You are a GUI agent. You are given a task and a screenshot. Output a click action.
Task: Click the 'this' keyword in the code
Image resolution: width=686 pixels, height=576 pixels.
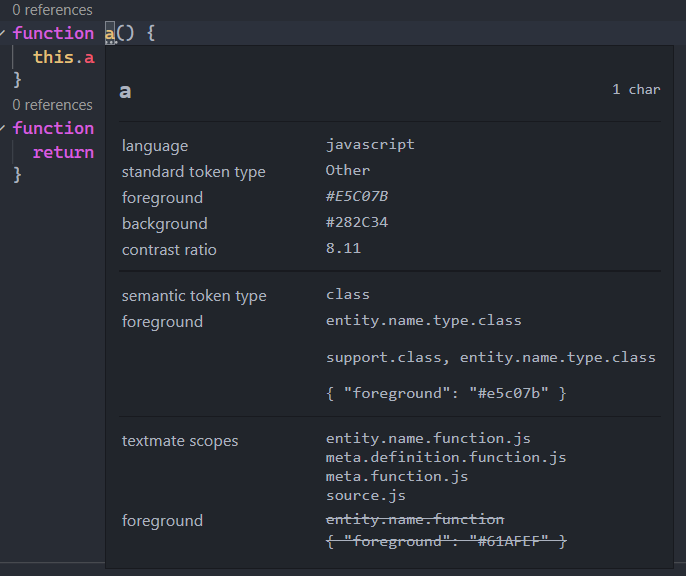click(x=53, y=57)
